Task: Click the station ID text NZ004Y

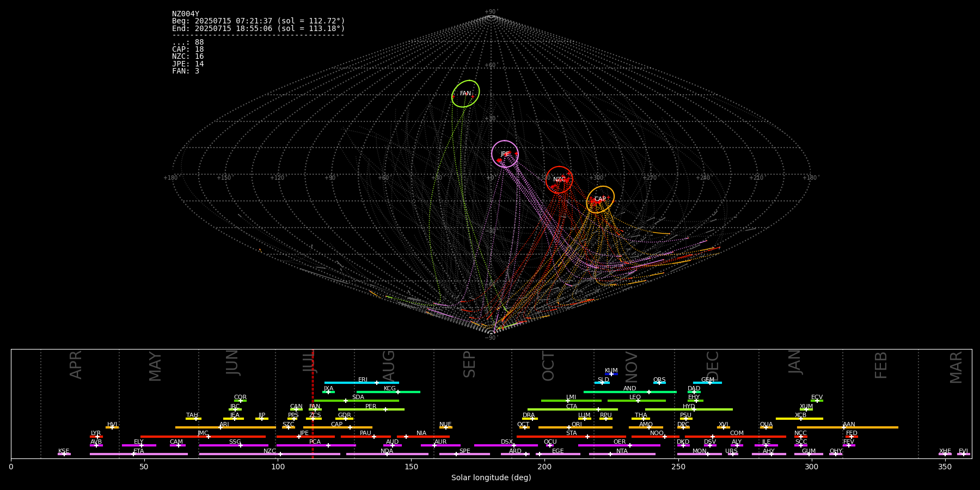Action: coord(186,14)
